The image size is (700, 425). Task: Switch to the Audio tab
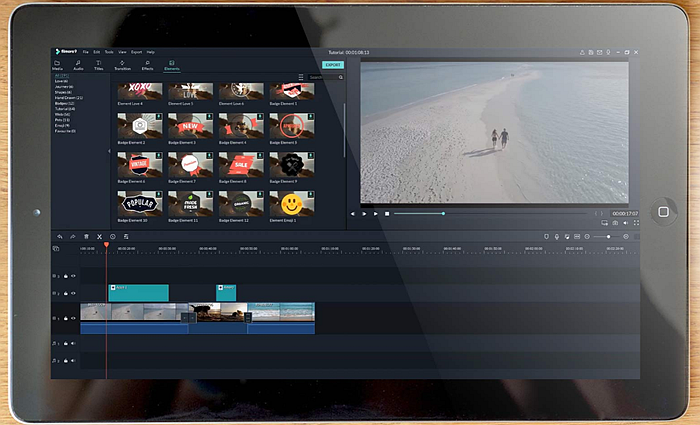click(78, 66)
